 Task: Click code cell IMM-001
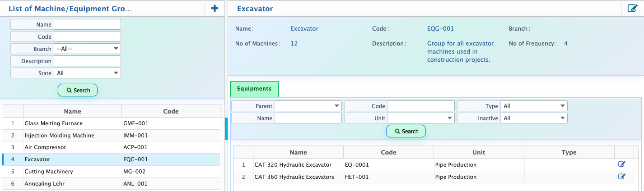click(x=135, y=135)
